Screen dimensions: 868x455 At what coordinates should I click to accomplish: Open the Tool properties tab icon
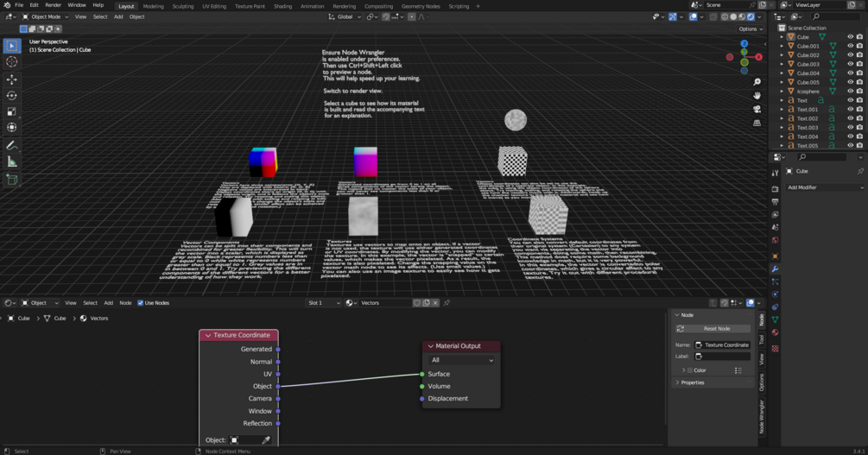(775, 174)
